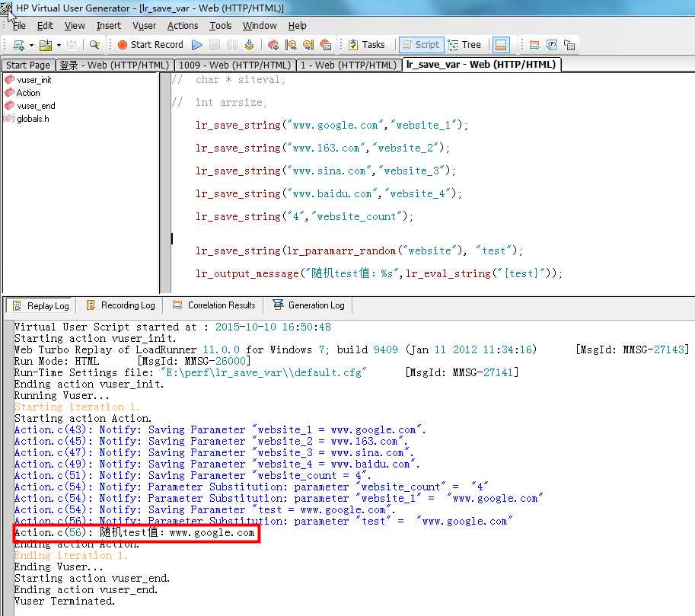The width and height of the screenshot is (695, 616).
Task: Click the 'Vuser Terminated.' log line
Action: (64, 602)
